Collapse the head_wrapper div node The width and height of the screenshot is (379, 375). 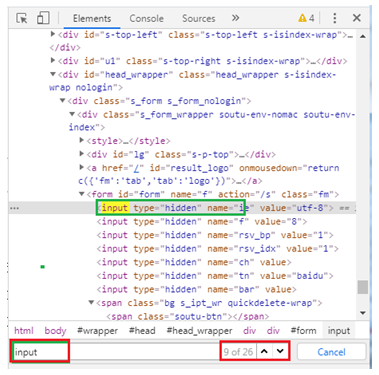click(x=53, y=74)
